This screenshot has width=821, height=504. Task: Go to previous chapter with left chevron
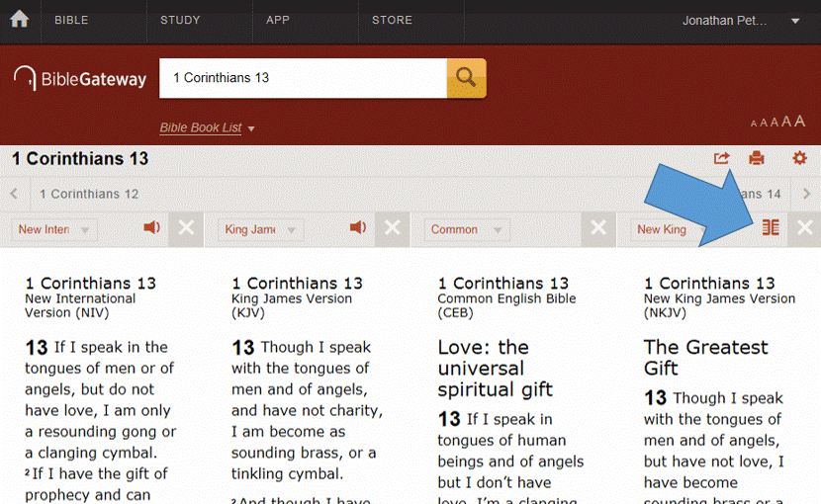14,194
